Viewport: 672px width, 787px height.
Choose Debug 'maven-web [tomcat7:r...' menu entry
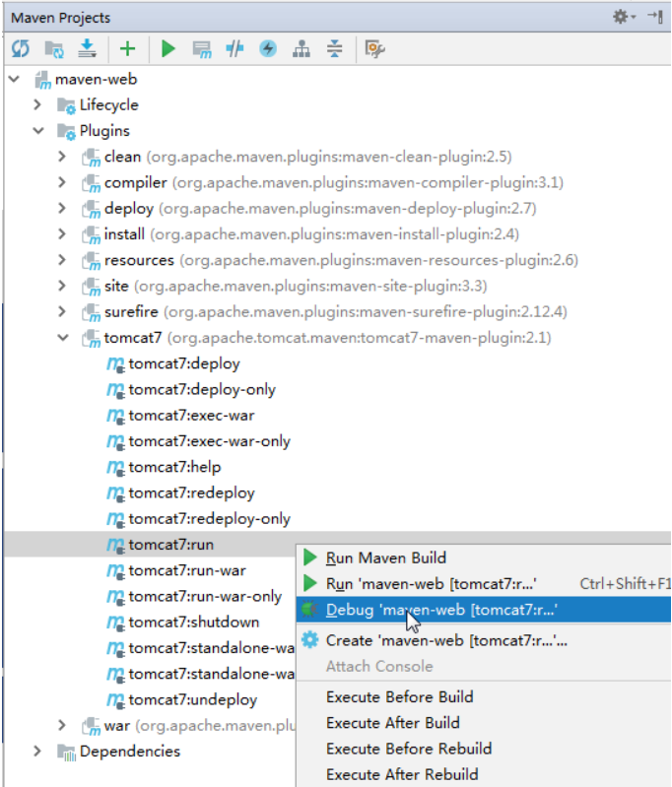click(x=484, y=610)
